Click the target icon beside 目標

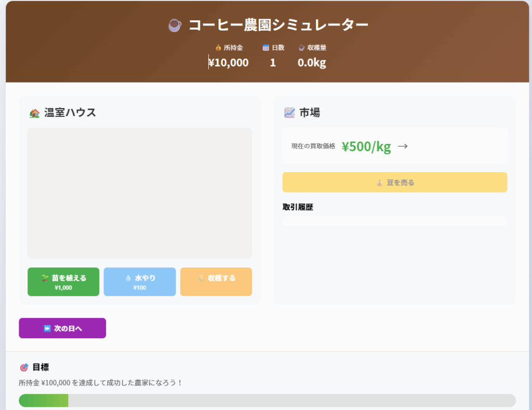tap(24, 367)
